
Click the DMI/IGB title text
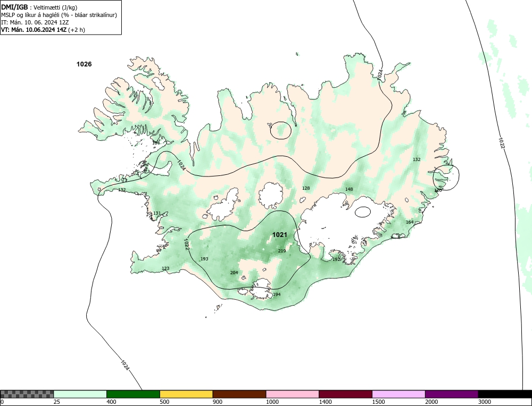(x=14, y=7)
